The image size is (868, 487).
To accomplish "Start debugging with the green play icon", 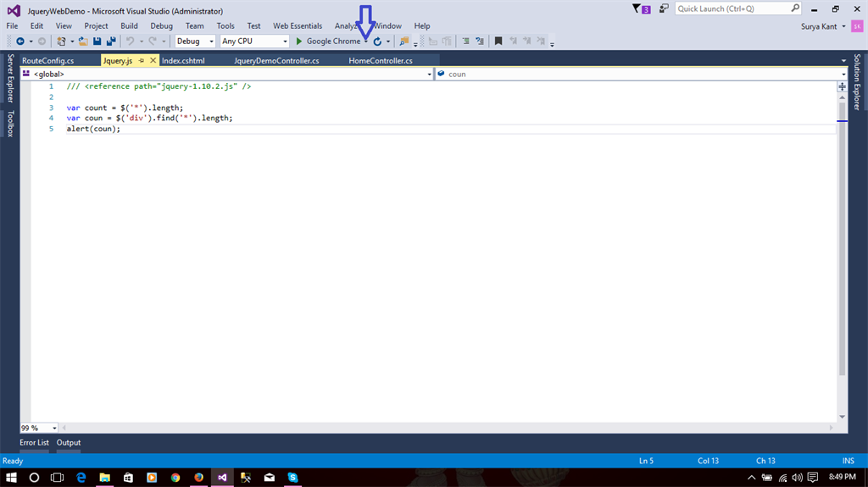I will 299,41.
